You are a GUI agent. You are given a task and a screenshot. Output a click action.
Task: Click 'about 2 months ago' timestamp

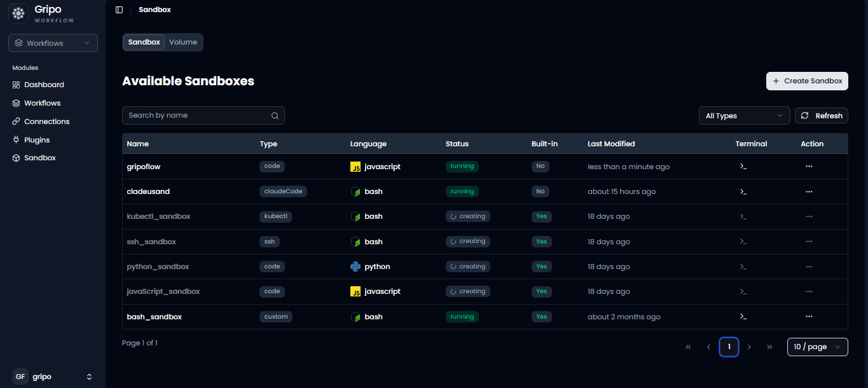coord(624,317)
